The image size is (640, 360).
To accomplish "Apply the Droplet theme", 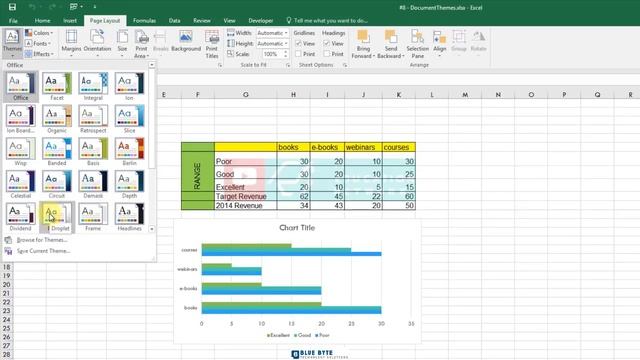I will click(x=57, y=217).
